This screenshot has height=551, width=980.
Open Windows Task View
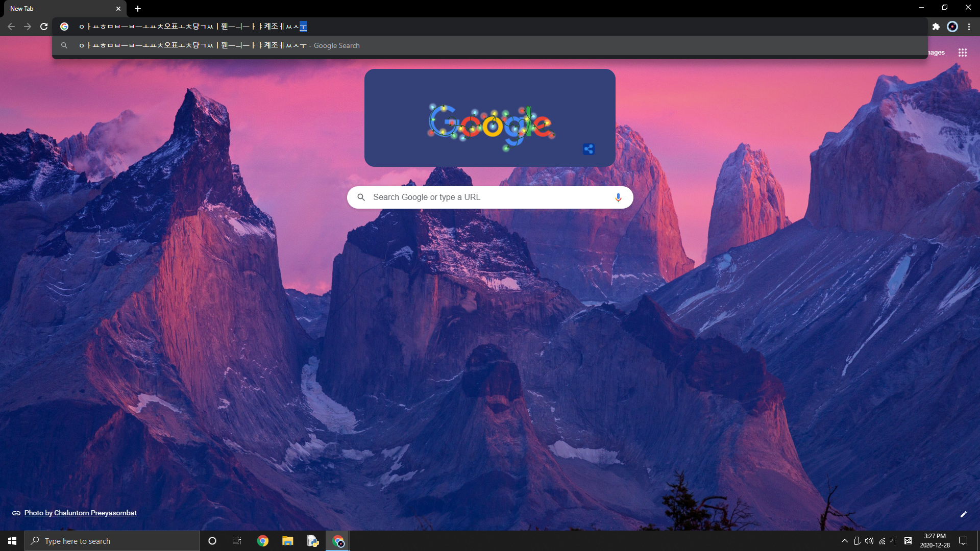(236, 541)
